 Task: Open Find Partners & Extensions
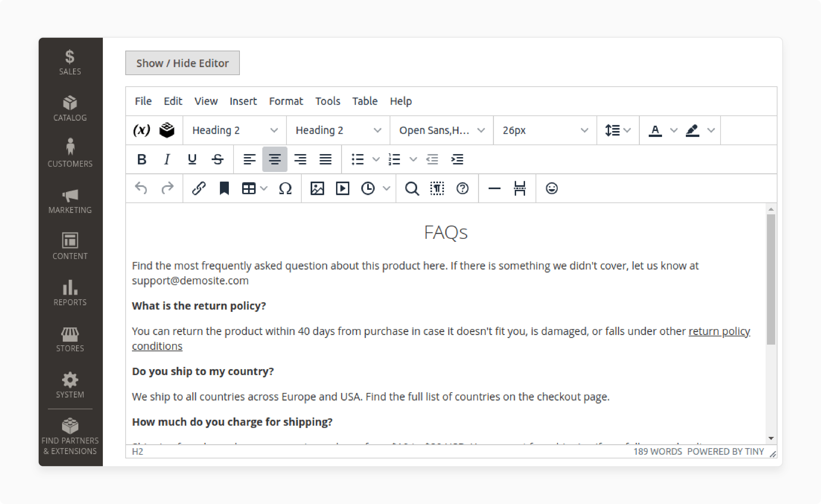coord(70,437)
